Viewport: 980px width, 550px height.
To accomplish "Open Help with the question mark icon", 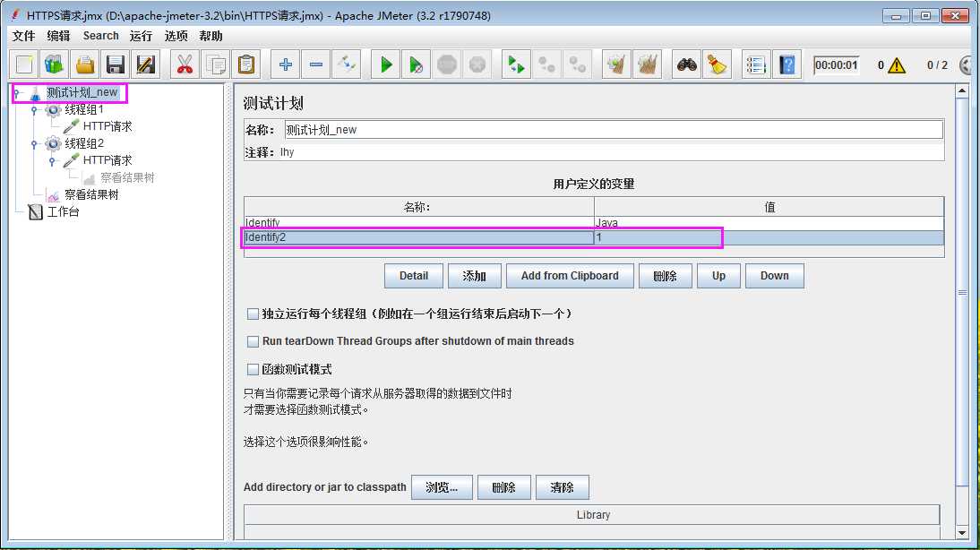I will pyautogui.click(x=787, y=64).
